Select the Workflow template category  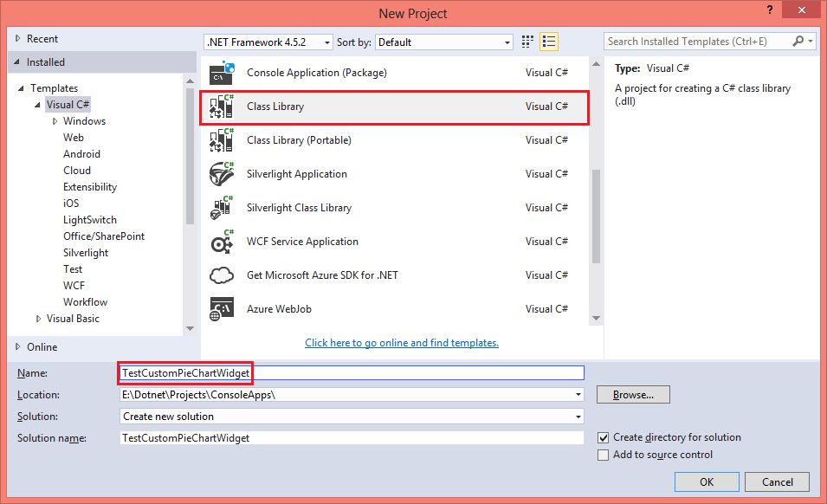tap(86, 302)
